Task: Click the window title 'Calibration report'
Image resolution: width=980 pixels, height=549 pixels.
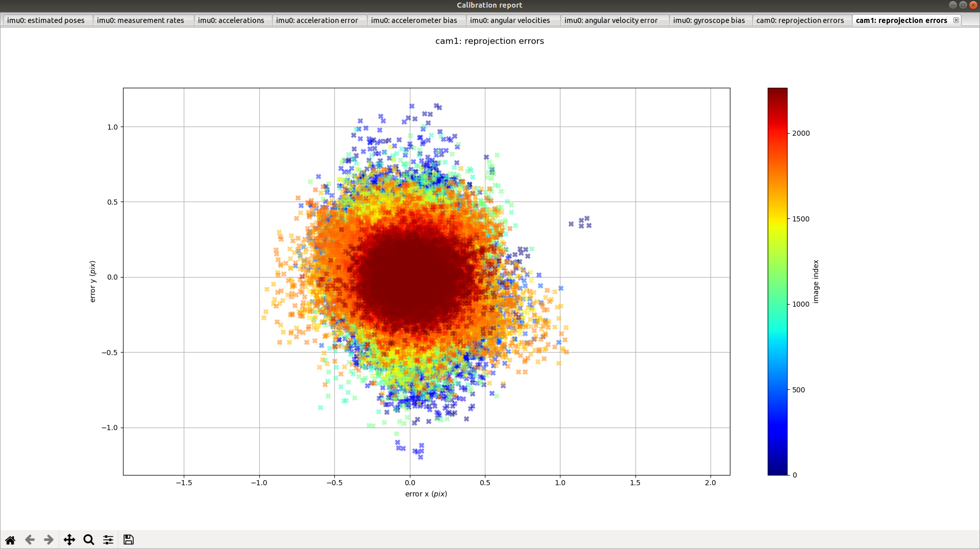Action: pyautogui.click(x=489, y=5)
